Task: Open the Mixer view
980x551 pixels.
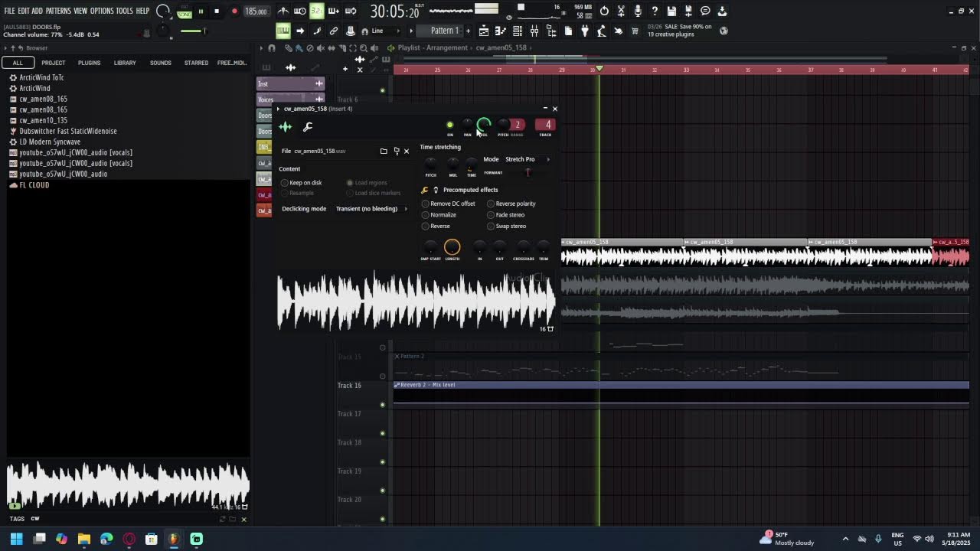Action: 534,31
